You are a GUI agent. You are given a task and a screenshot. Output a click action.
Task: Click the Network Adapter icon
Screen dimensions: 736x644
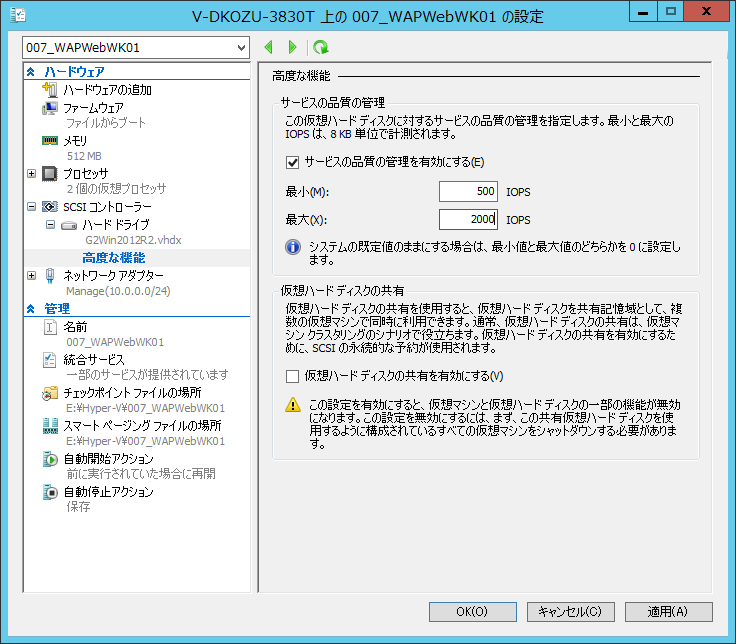tap(50, 276)
